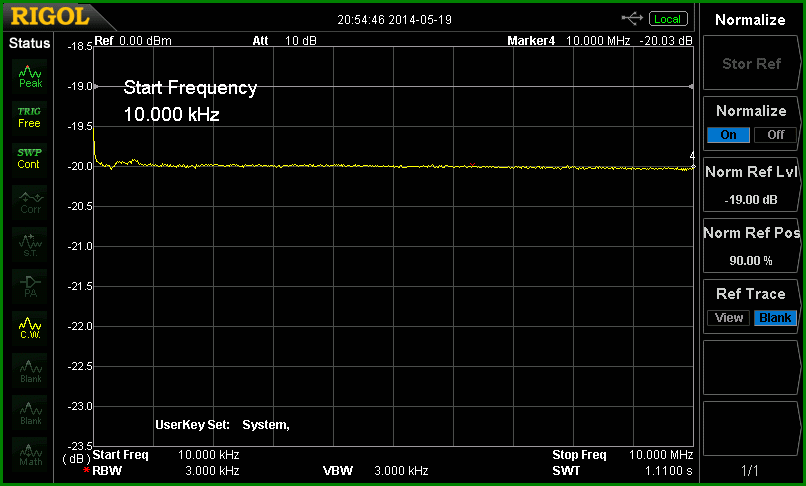Turn Normalize On
806x486 pixels.
tap(728, 135)
